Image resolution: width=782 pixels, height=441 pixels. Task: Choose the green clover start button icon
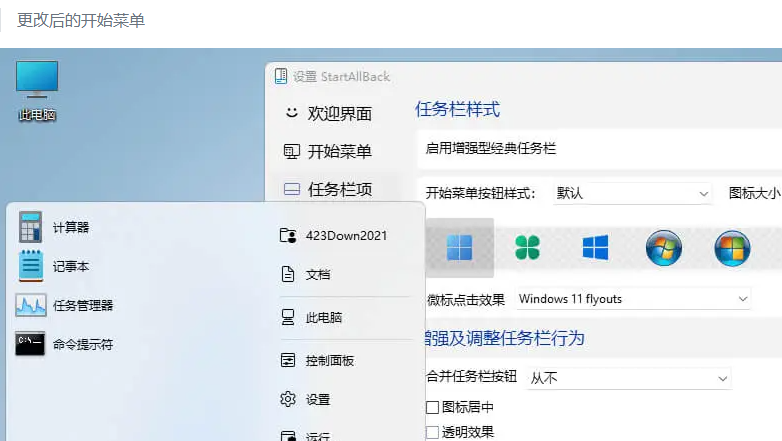click(x=527, y=248)
